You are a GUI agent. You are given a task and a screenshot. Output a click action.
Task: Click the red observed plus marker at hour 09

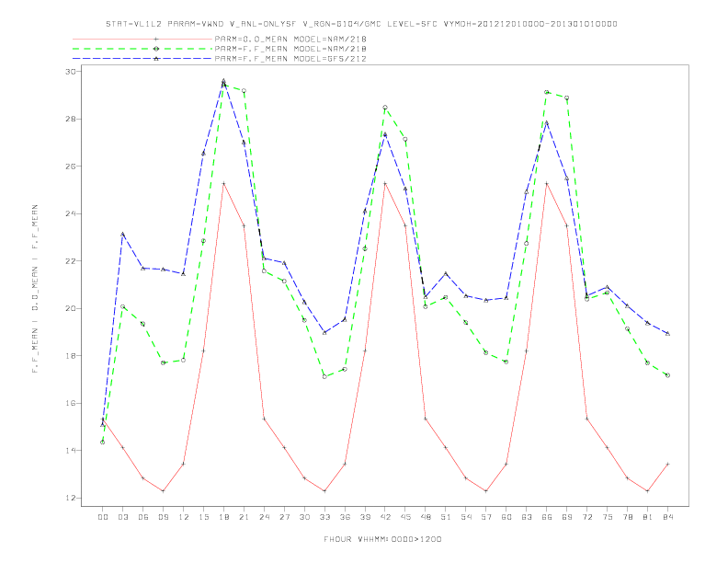point(163,491)
